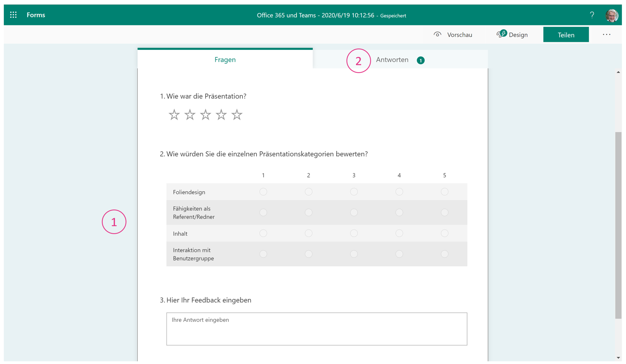
Task: Click the Teilen button
Action: [566, 34]
